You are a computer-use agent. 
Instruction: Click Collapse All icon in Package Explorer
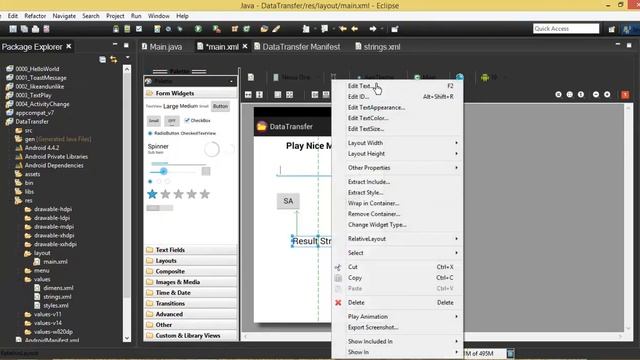[x=102, y=60]
